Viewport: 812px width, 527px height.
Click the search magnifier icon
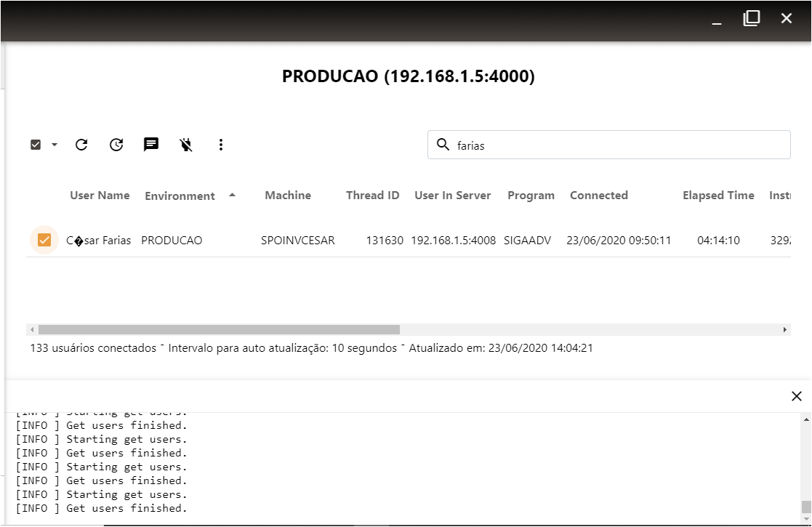[443, 145]
